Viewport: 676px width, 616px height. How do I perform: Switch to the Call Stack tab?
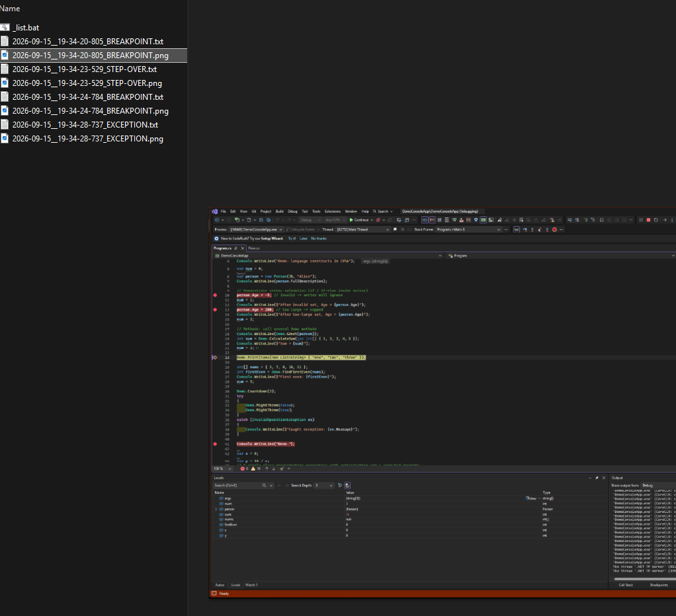(626, 585)
